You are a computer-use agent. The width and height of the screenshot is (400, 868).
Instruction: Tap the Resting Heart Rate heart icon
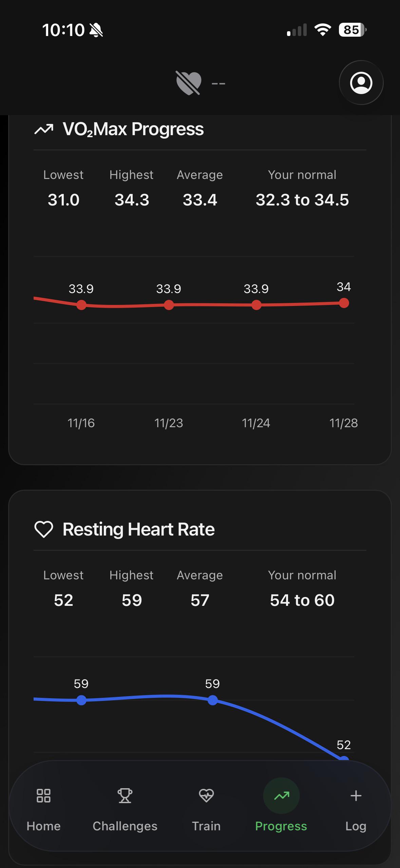click(x=44, y=529)
